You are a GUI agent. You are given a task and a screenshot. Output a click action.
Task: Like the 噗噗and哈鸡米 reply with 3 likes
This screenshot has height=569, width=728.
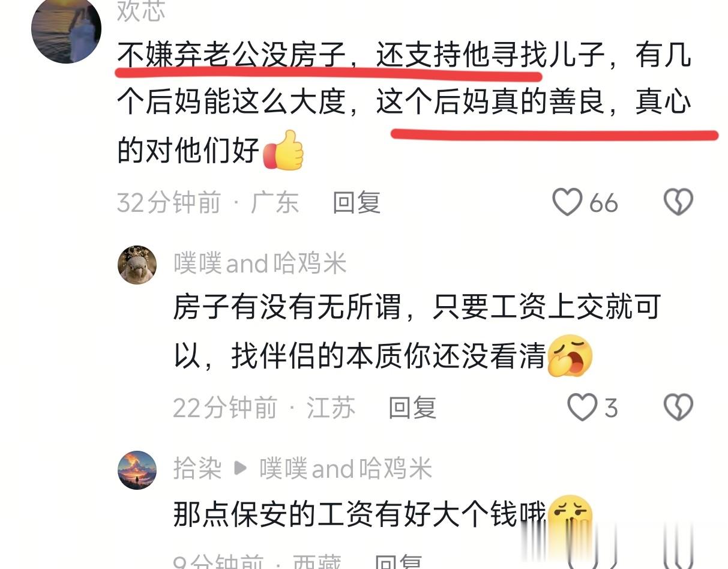coord(582,408)
